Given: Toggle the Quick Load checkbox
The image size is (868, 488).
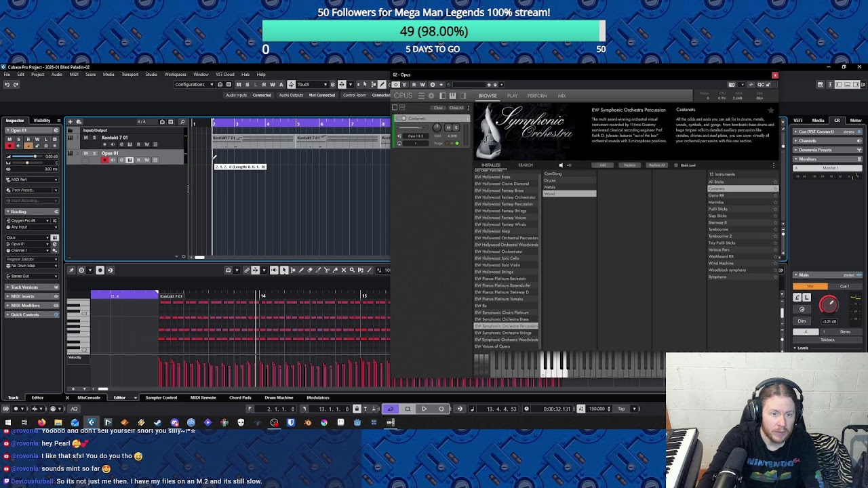Looking at the screenshot, I should 676,165.
